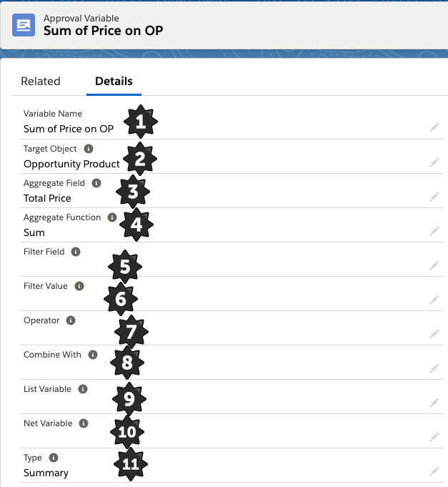Click the Filter Field edit pencil
448x487 pixels.
[434, 265]
